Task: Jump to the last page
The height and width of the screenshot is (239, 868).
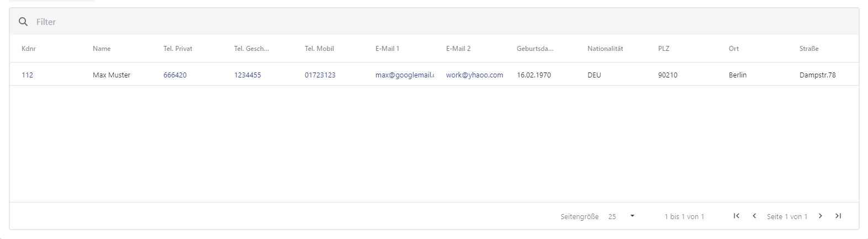Action: click(x=838, y=216)
